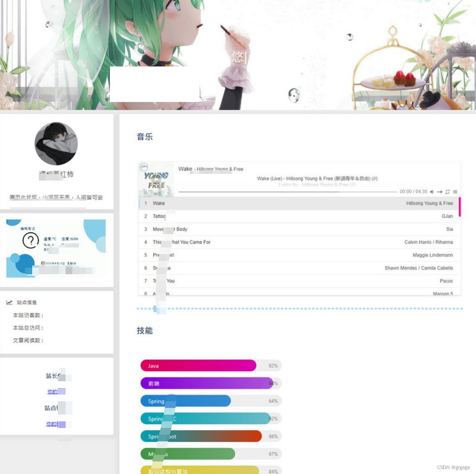Click the round profile avatar image
476x474 pixels.
[x=56, y=144]
